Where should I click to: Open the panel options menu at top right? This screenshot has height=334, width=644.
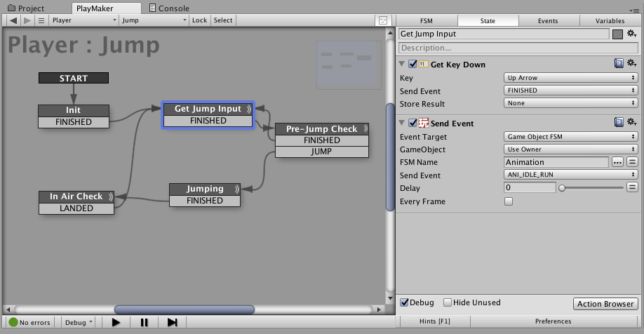633,10
